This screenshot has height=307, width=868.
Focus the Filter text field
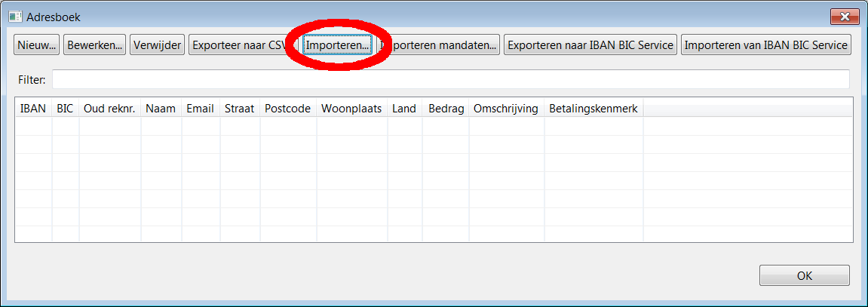point(450,79)
